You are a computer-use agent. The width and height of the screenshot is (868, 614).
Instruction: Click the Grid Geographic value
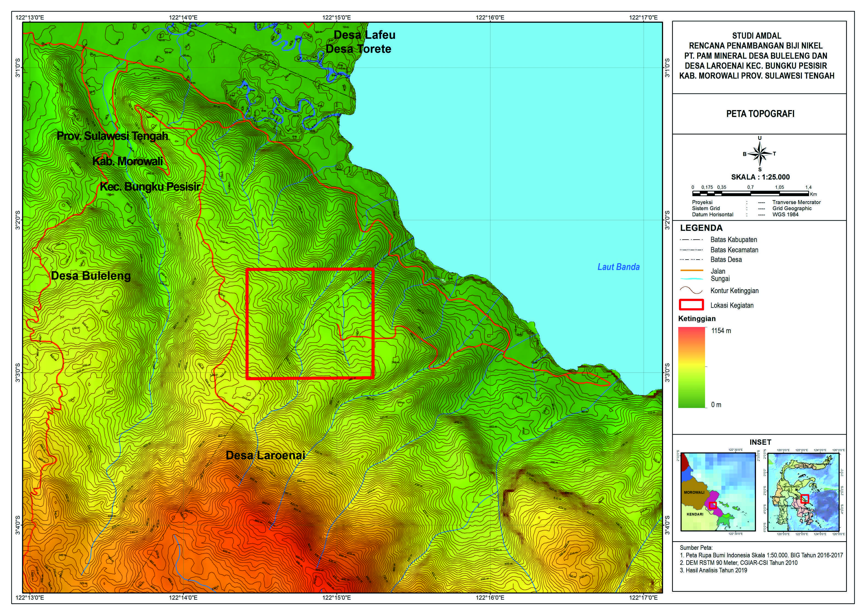click(x=792, y=208)
